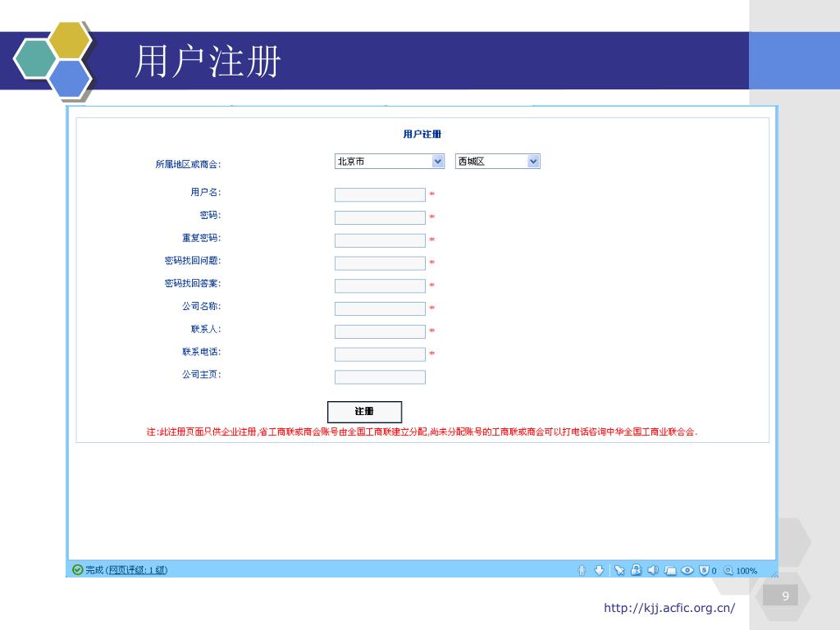Mute sound via the speaker icon
This screenshot has height=630, width=840.
click(x=652, y=570)
